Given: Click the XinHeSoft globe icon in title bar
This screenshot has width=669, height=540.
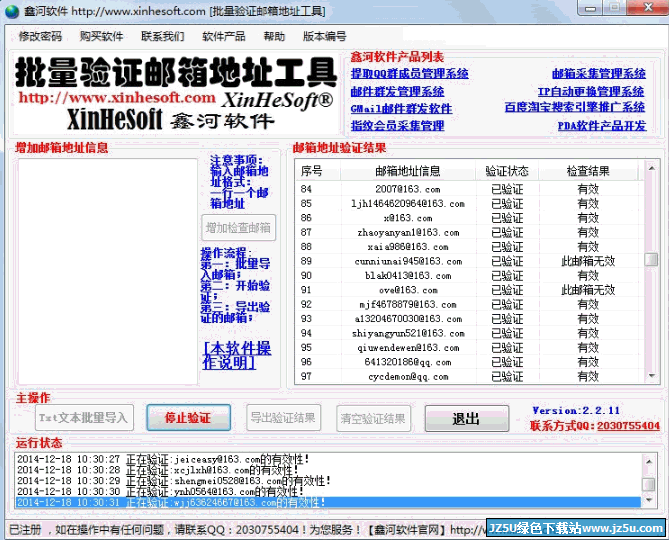Looking at the screenshot, I should click(12, 11).
